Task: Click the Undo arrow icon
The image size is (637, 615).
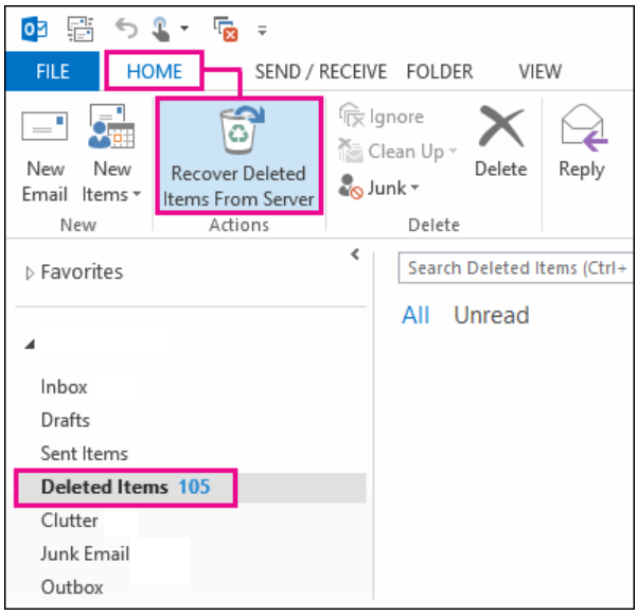Action: pyautogui.click(x=126, y=29)
